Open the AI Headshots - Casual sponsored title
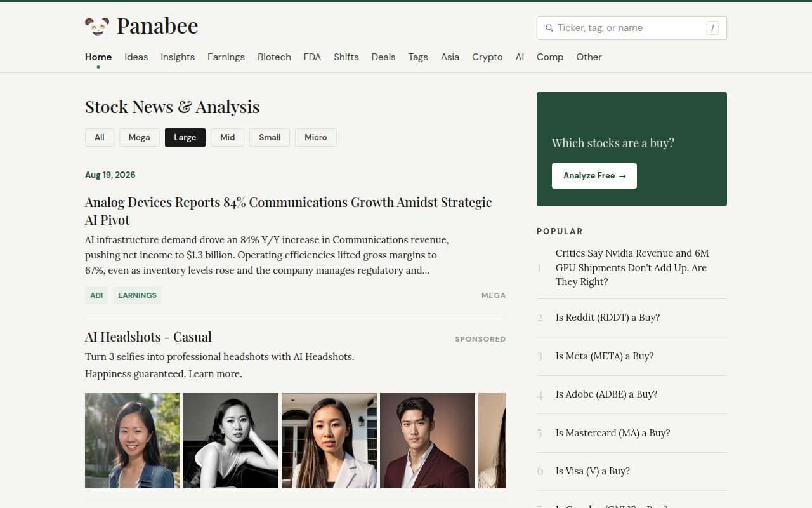The image size is (812, 508). point(148,337)
